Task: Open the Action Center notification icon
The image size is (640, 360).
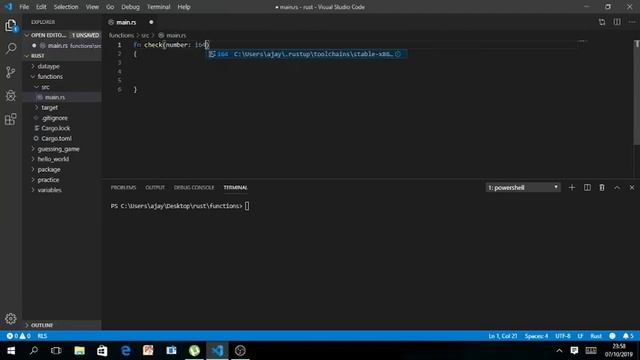Action: (x=574, y=351)
